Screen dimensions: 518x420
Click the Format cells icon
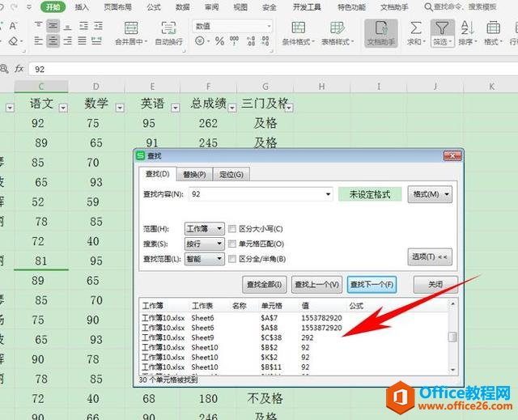(x=493, y=28)
